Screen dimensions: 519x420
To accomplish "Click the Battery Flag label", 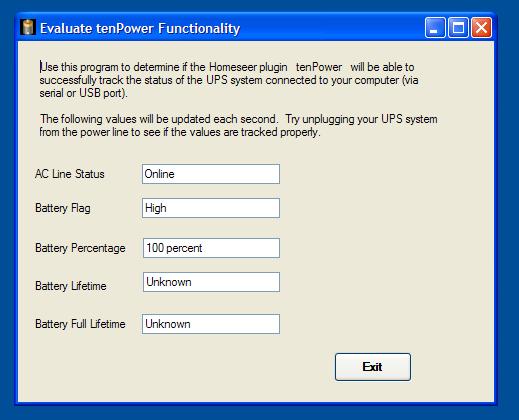I will [63, 208].
